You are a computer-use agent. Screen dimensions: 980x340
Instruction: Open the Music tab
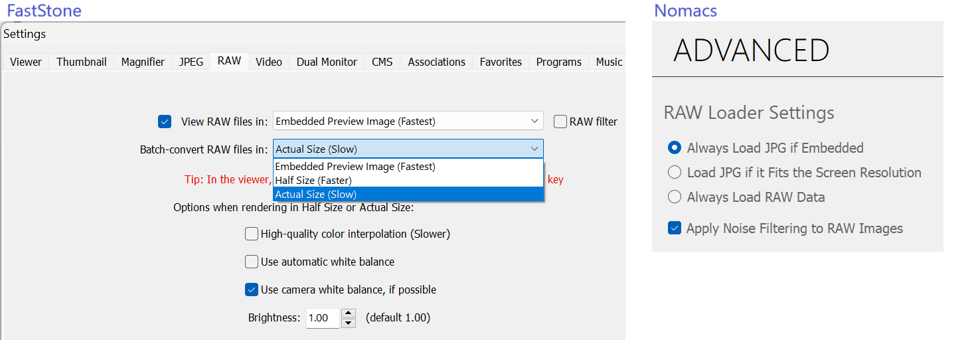tap(608, 62)
